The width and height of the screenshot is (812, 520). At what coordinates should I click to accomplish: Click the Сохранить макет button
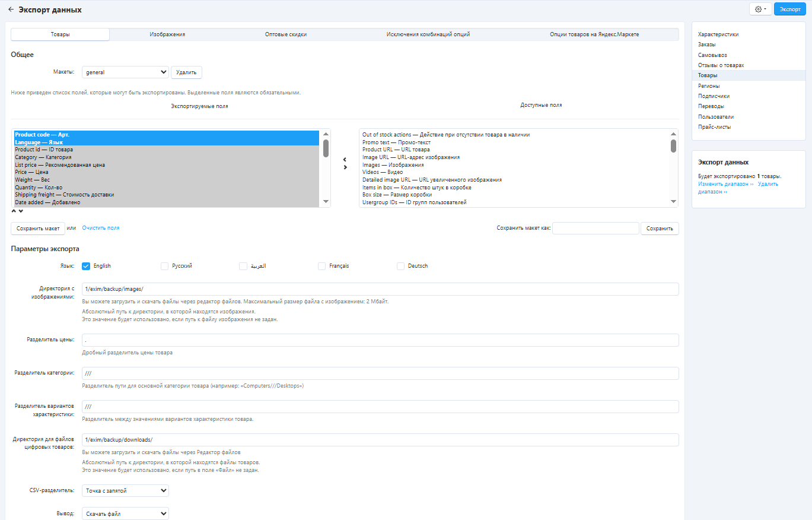point(38,229)
